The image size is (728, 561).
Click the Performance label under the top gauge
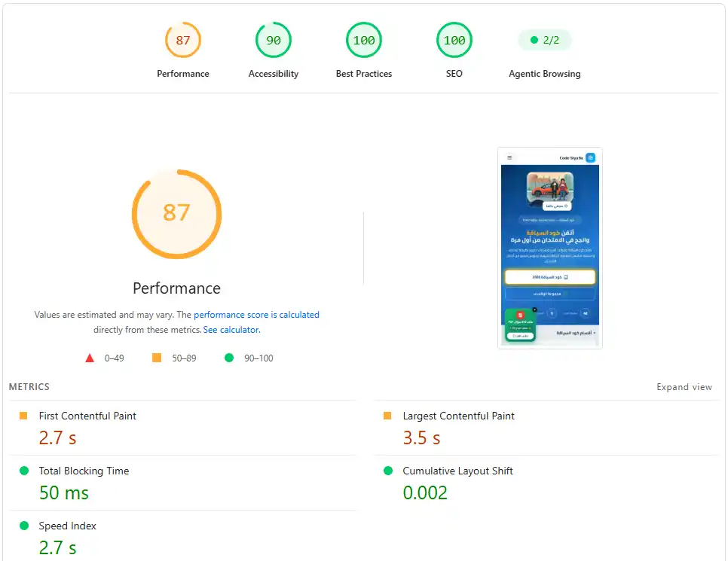[x=183, y=74]
